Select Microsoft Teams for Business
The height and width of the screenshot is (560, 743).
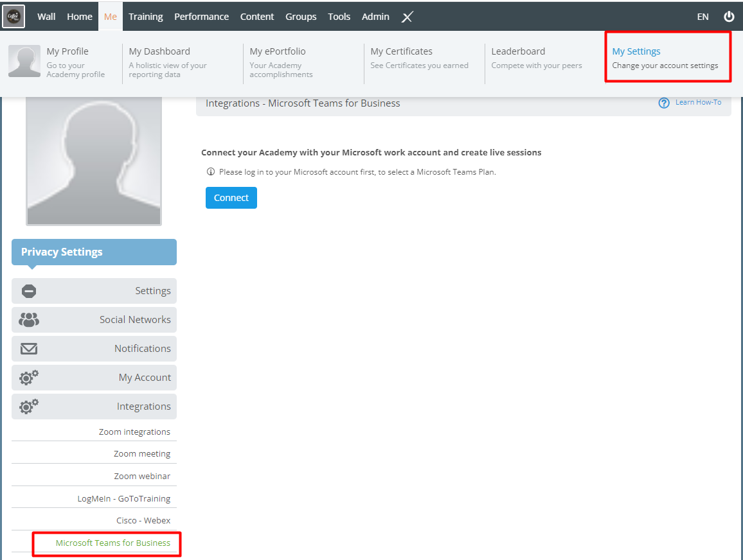[x=112, y=543]
